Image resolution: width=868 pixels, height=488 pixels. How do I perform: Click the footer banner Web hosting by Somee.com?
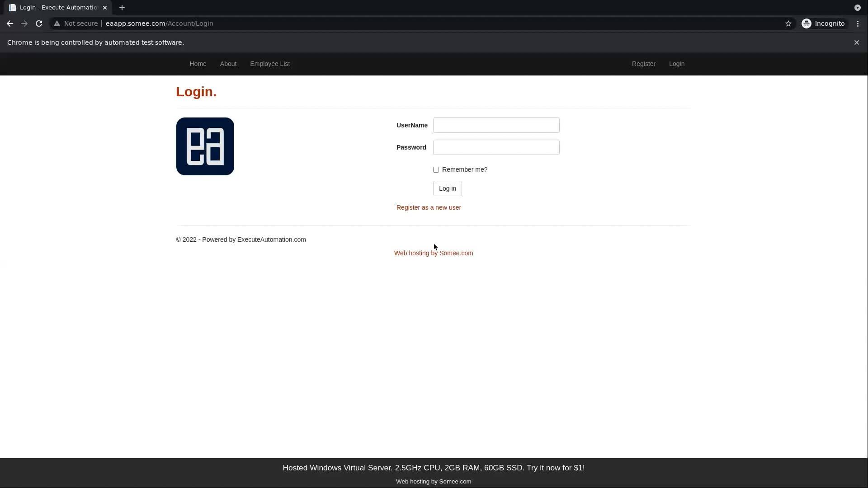[434, 482]
